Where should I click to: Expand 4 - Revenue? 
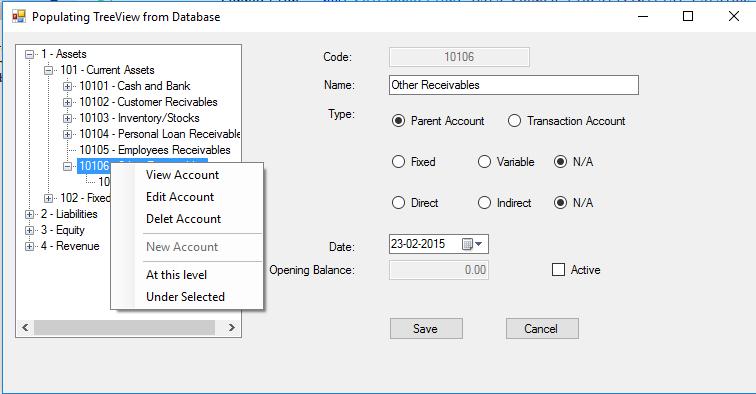pos(29,246)
